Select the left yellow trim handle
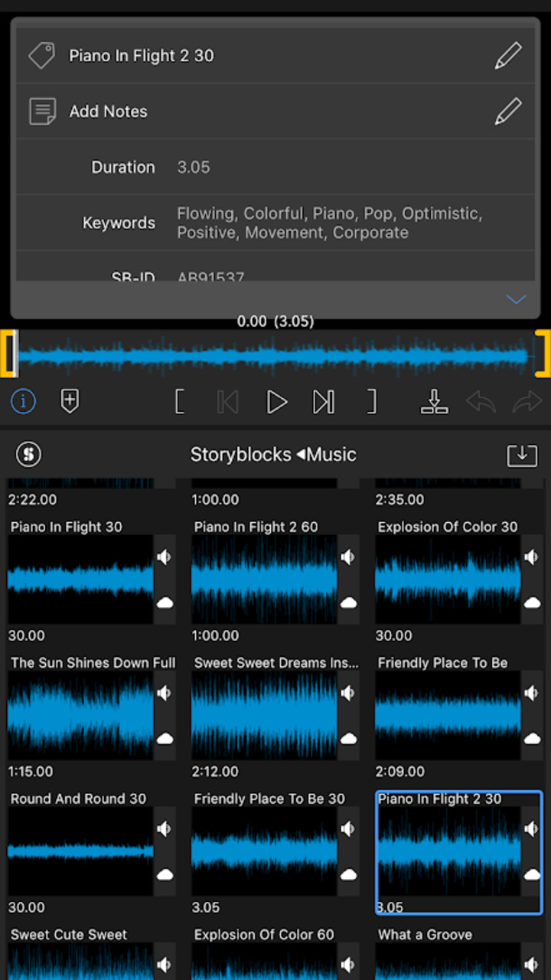This screenshot has width=551, height=980. (8, 354)
